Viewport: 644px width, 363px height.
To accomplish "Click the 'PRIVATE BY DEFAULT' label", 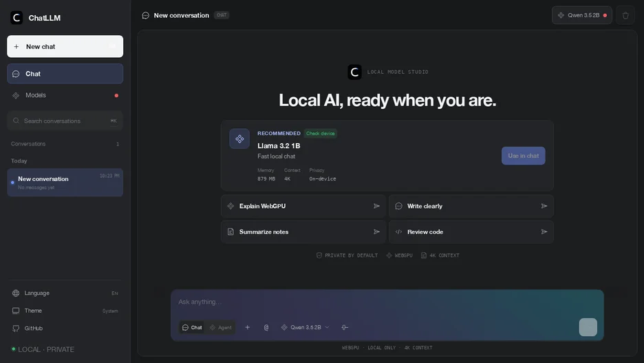I will 351,256.
